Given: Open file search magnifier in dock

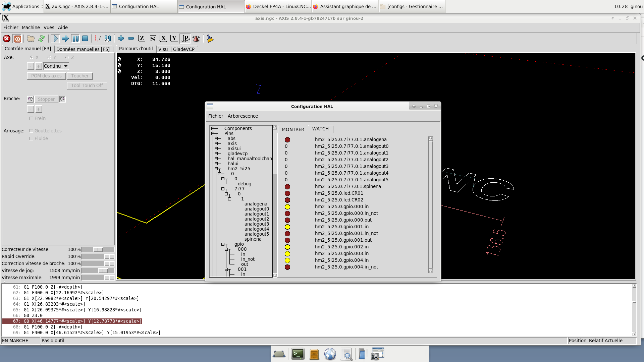Looking at the screenshot, I should (346, 354).
